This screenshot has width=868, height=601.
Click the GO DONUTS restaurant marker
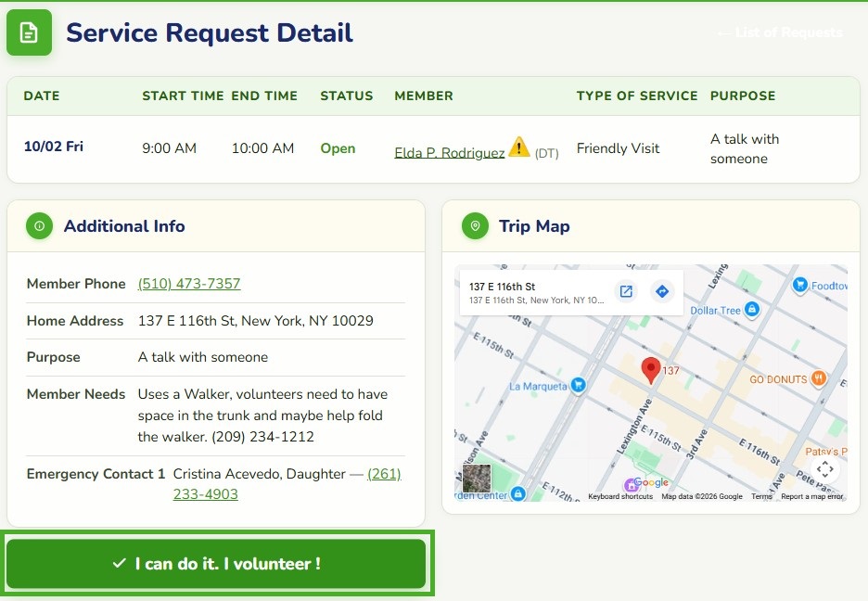[819, 378]
